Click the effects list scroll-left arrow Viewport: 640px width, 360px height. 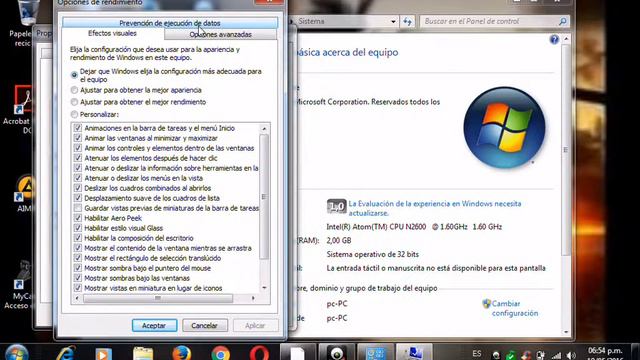click(x=78, y=298)
